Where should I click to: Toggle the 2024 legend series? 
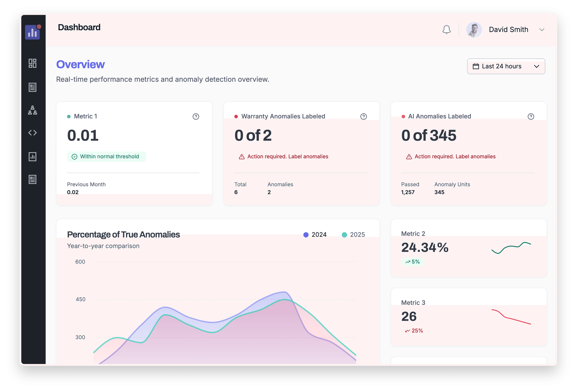315,235
